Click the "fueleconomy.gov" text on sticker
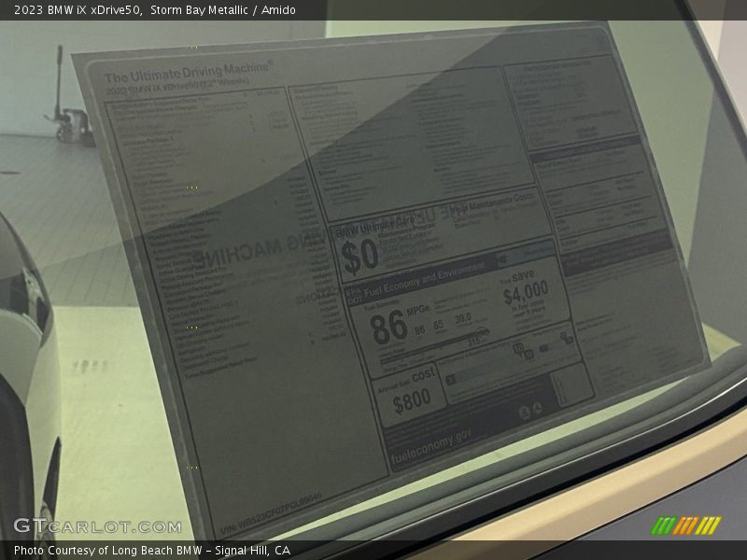This screenshot has width=747, height=560. click(431, 445)
